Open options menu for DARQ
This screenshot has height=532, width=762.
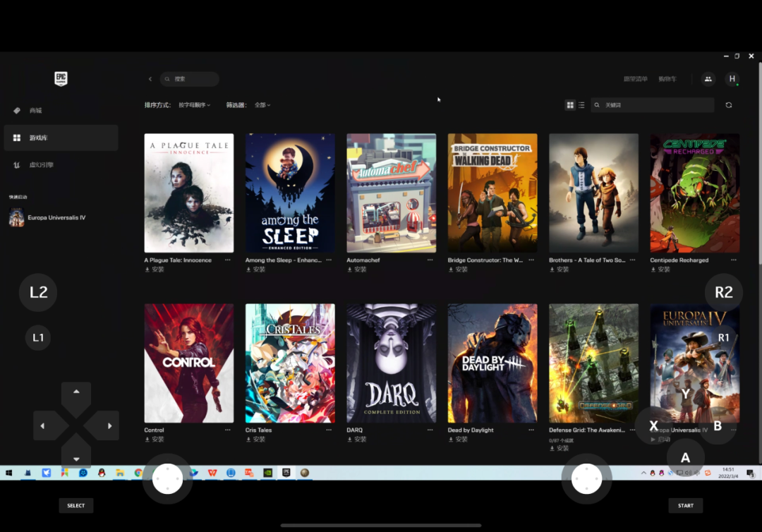pyautogui.click(x=430, y=430)
